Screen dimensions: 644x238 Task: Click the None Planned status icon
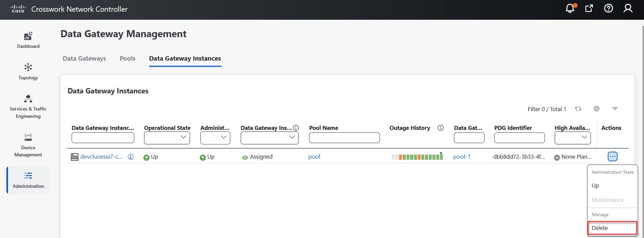pyautogui.click(x=557, y=157)
